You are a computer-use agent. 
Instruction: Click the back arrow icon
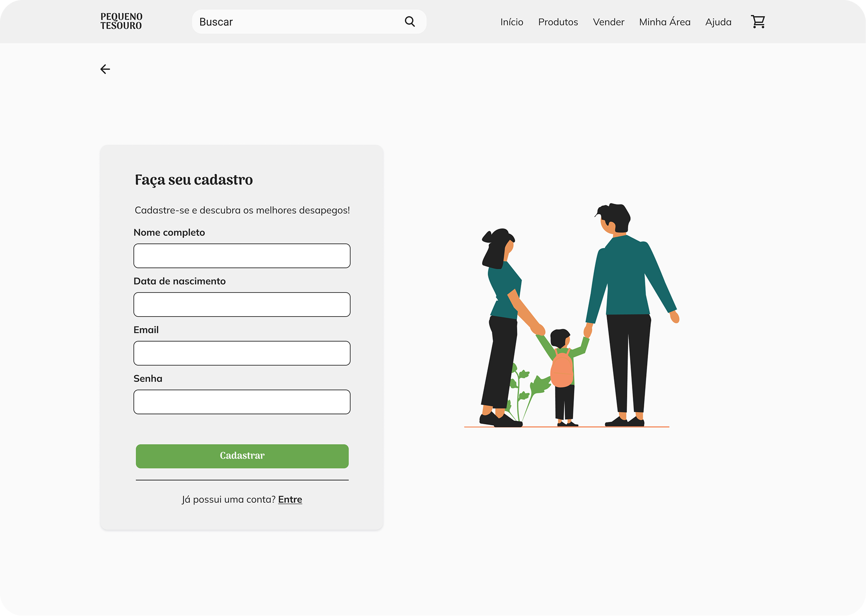(x=105, y=69)
